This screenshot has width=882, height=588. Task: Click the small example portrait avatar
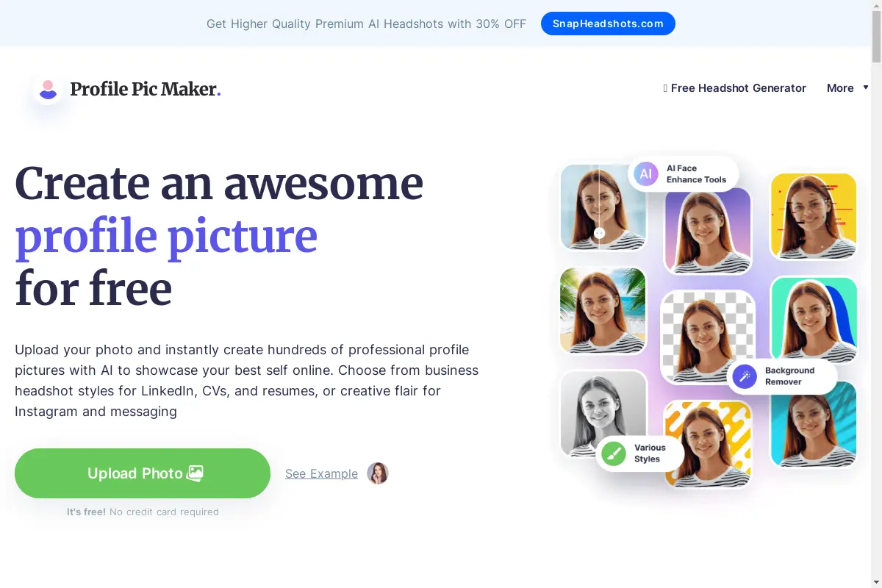point(378,473)
